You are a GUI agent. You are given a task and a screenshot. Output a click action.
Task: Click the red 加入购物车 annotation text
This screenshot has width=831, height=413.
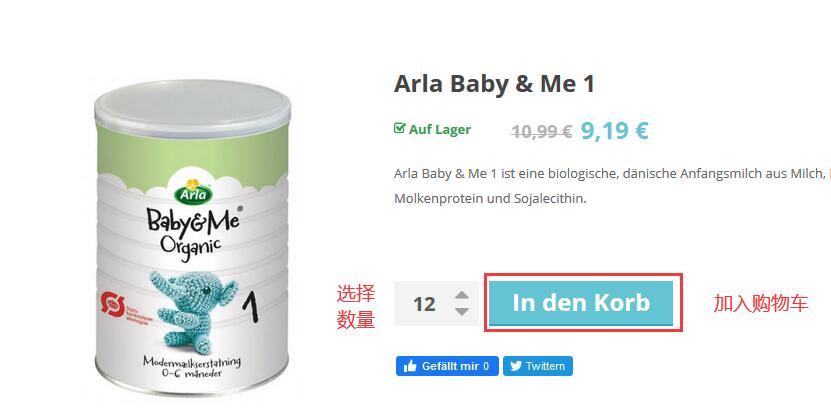point(761,303)
